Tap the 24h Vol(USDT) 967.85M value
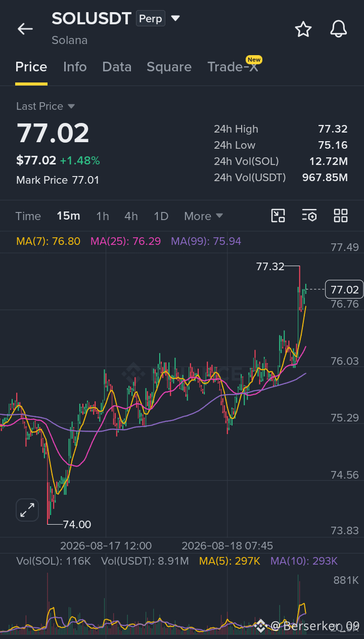The height and width of the screenshot is (639, 364). coord(325,178)
